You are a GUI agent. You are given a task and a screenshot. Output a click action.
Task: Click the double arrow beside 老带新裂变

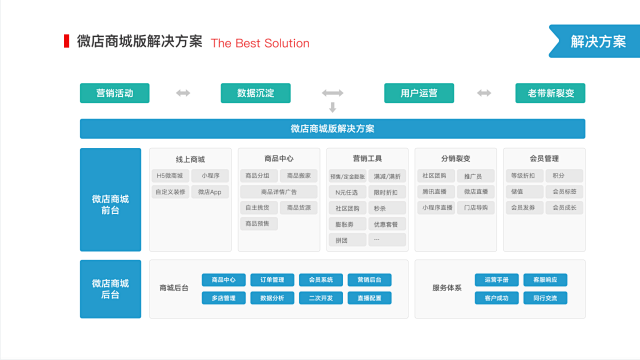pyautogui.click(x=484, y=93)
